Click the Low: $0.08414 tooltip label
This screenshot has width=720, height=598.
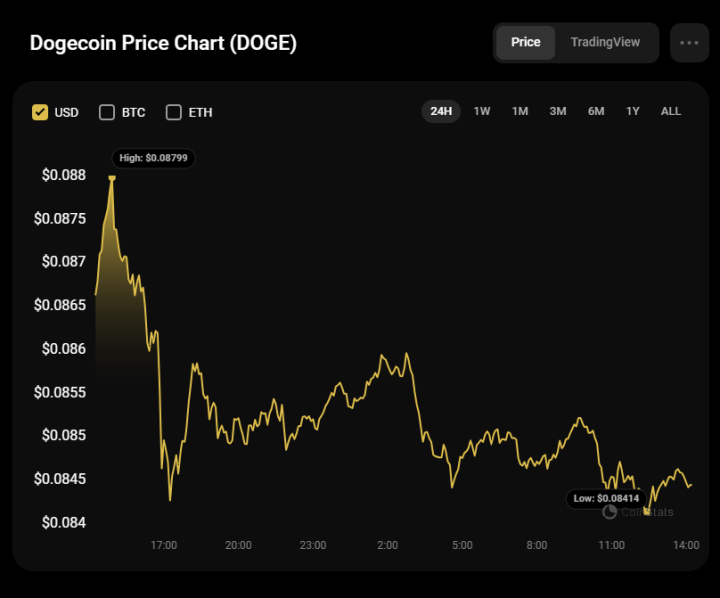(x=606, y=498)
